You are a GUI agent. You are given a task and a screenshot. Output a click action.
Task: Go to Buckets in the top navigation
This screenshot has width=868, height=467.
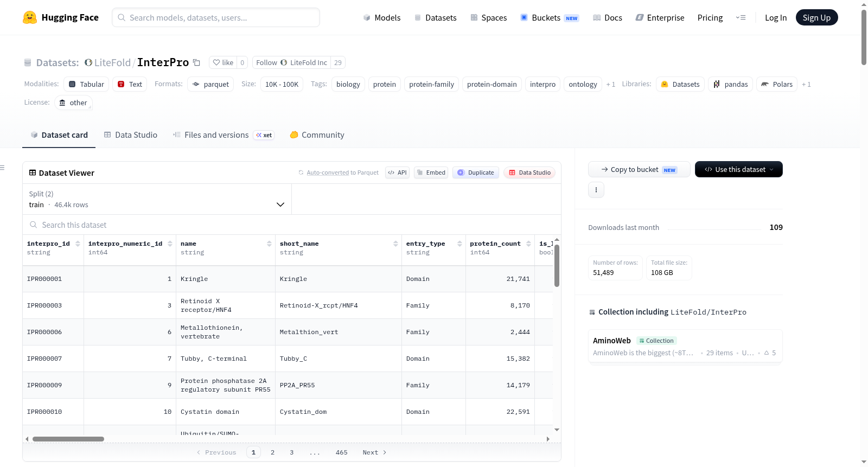[x=550, y=18]
